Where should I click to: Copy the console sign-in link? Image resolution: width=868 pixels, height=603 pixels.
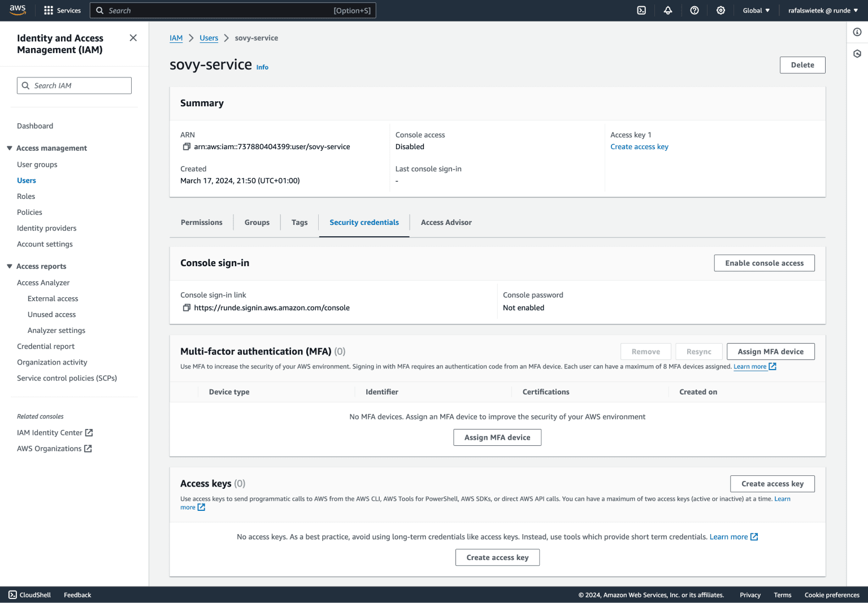186,307
